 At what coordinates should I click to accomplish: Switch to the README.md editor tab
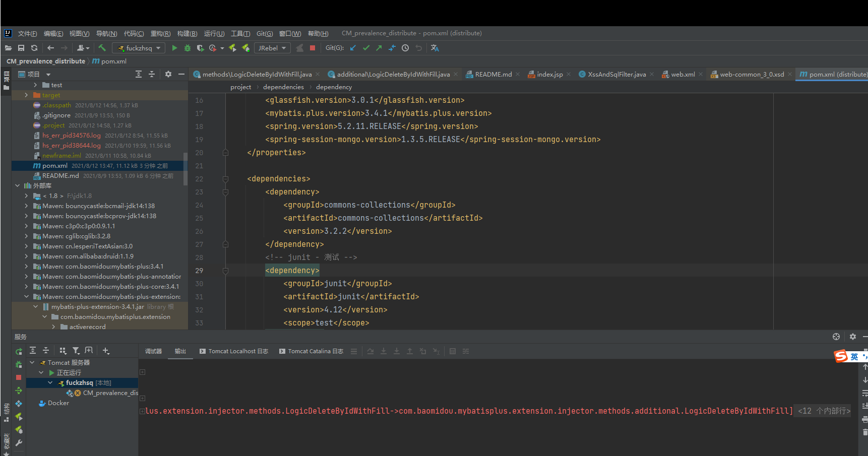point(492,75)
